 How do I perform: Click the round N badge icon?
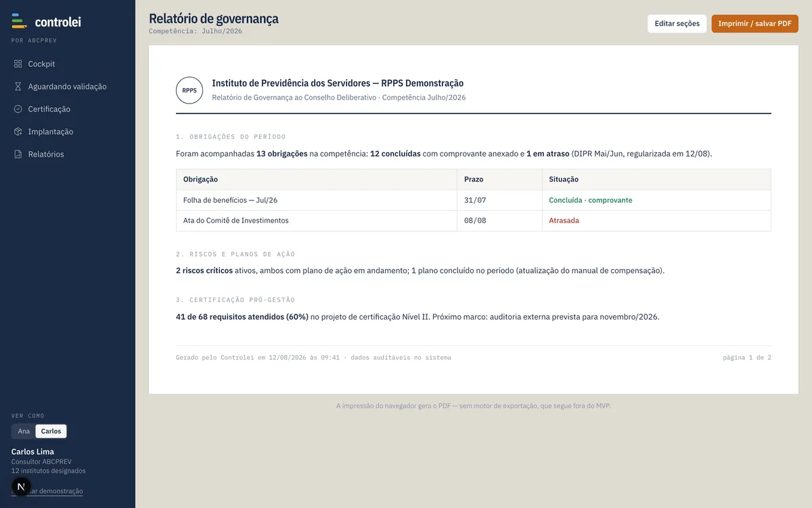(21, 487)
